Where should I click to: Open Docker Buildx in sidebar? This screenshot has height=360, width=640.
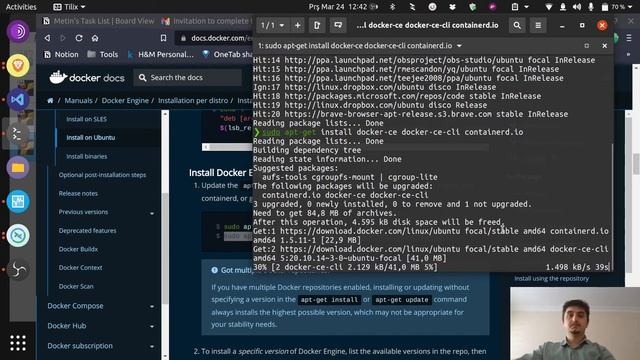point(78,249)
